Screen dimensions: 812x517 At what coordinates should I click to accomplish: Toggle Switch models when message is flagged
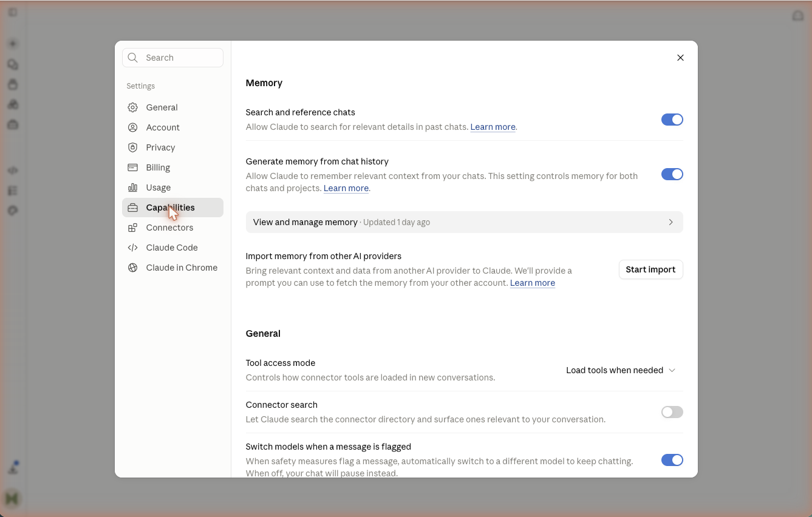tap(672, 460)
